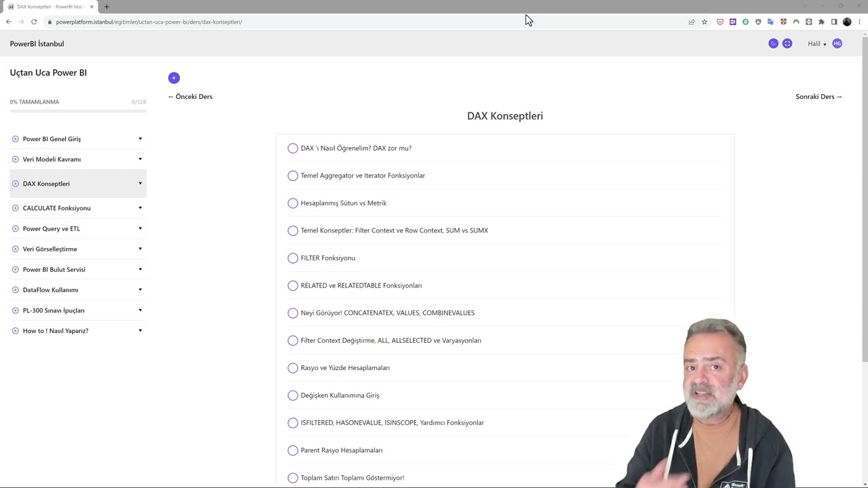Click the dark mode toggle icon in header
The width and height of the screenshot is (868, 488).
(773, 43)
